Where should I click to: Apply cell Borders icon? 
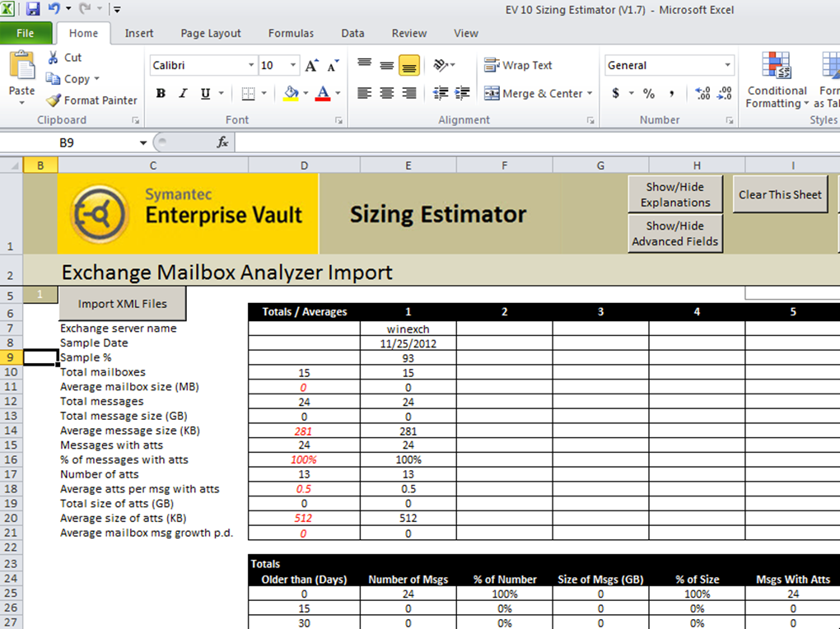click(248, 93)
